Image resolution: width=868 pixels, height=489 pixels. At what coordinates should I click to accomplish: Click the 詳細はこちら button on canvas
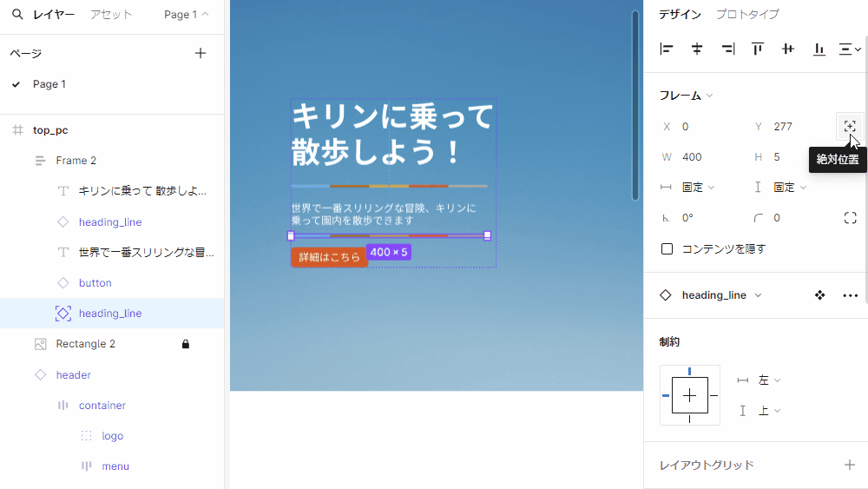click(329, 257)
